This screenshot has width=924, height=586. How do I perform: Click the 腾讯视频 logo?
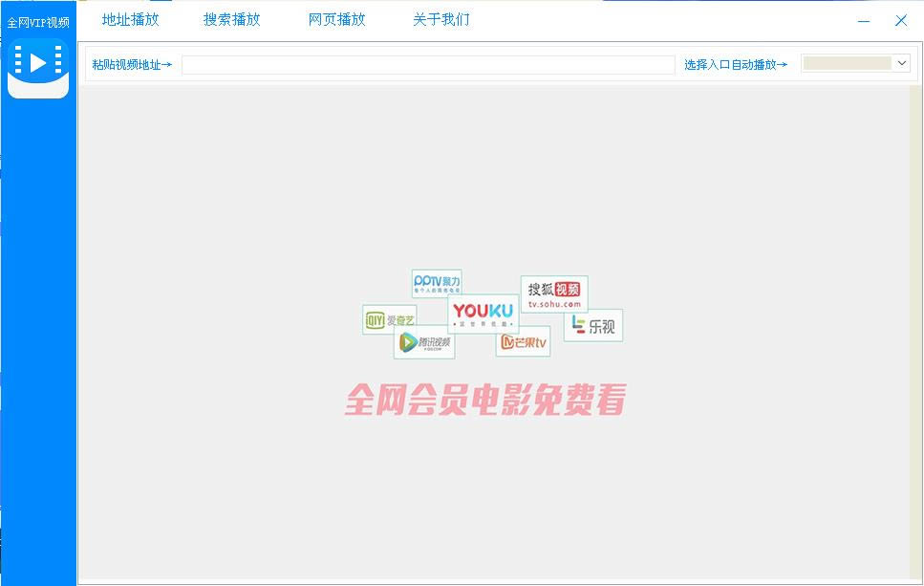[424, 342]
